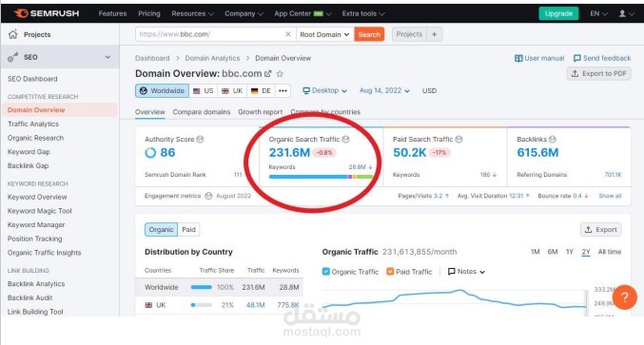
Task: Click the orange Search button
Action: pos(369,34)
